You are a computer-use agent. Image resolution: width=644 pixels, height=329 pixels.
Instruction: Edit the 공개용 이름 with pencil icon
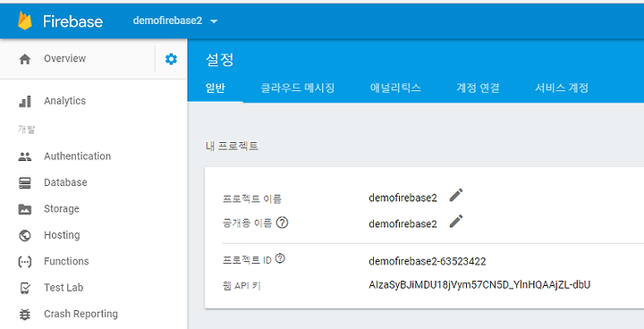(x=456, y=221)
